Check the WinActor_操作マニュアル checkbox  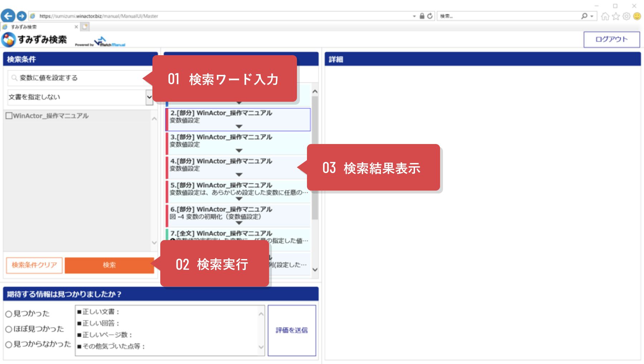(9, 115)
